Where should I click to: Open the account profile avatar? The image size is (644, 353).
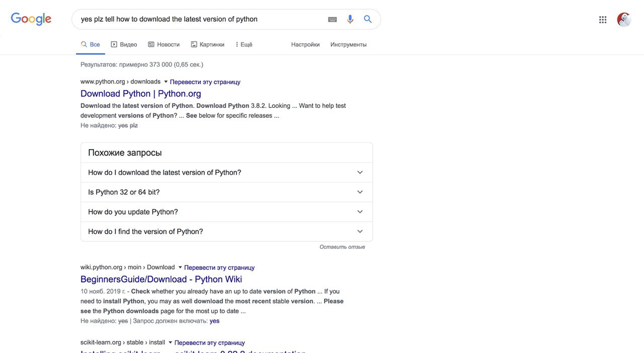point(624,20)
